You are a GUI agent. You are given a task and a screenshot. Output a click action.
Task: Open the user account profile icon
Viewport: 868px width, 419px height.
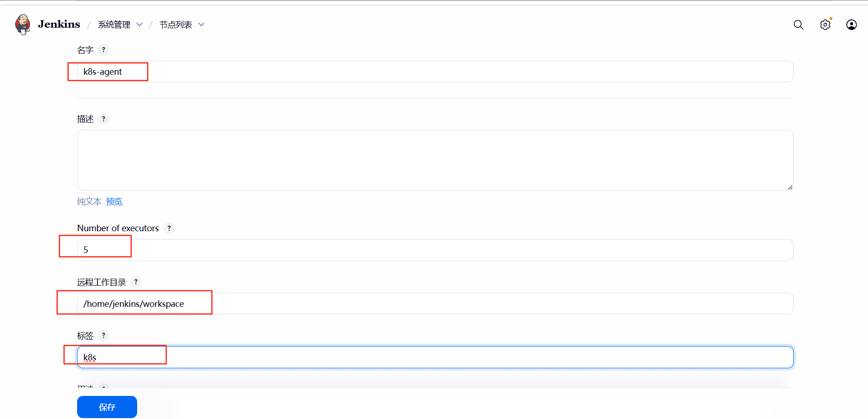(851, 25)
